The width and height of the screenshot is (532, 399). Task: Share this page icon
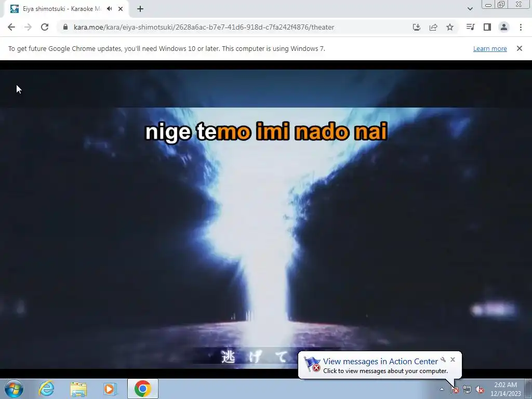pyautogui.click(x=433, y=27)
